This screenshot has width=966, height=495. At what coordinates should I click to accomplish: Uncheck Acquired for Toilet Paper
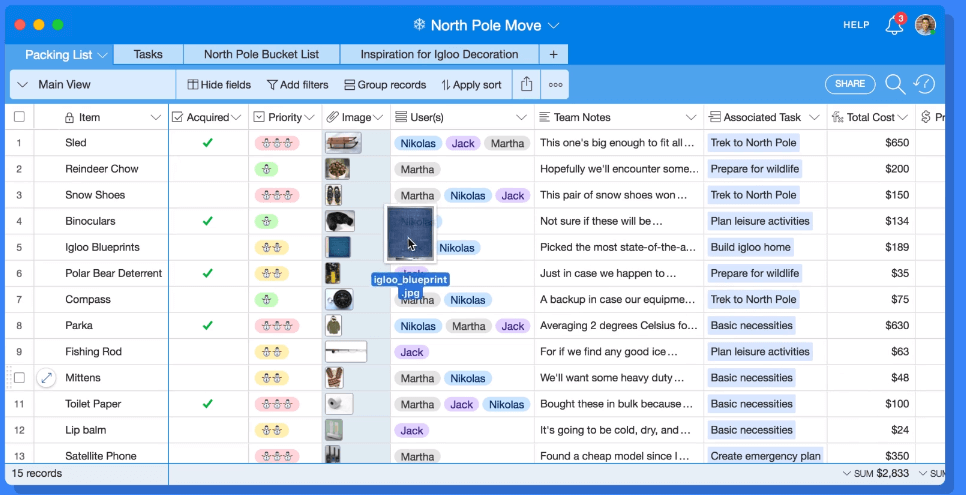pos(208,404)
